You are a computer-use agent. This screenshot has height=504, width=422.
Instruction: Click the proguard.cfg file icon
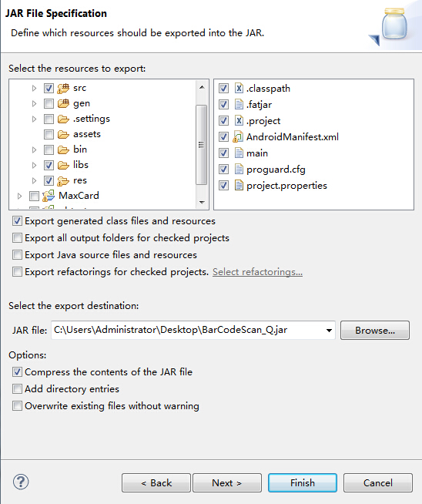click(x=239, y=169)
